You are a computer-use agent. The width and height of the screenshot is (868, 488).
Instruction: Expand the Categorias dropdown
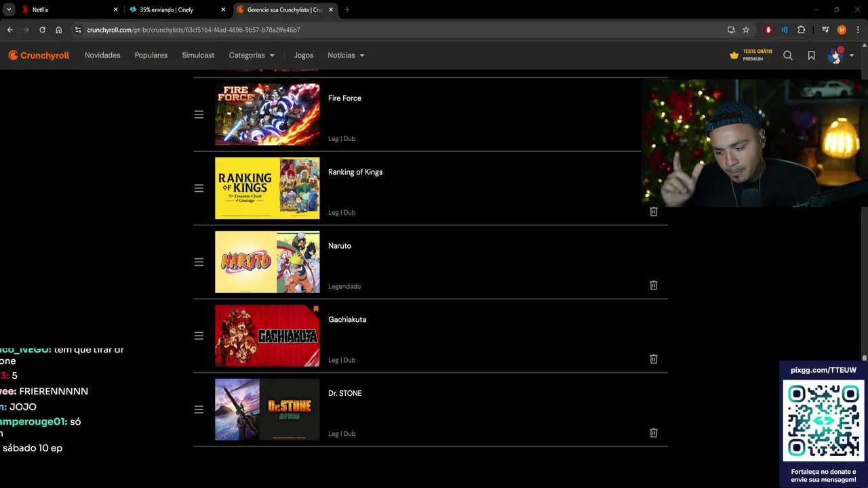[x=252, y=56]
